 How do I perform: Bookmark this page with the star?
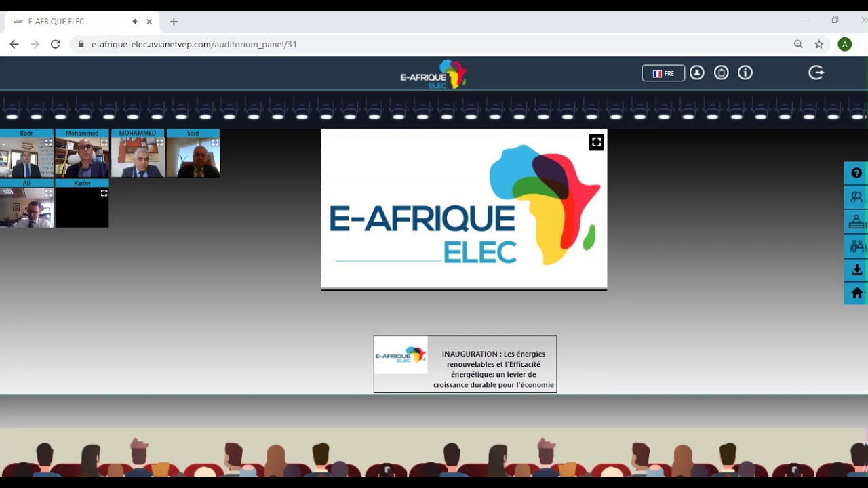tap(819, 44)
